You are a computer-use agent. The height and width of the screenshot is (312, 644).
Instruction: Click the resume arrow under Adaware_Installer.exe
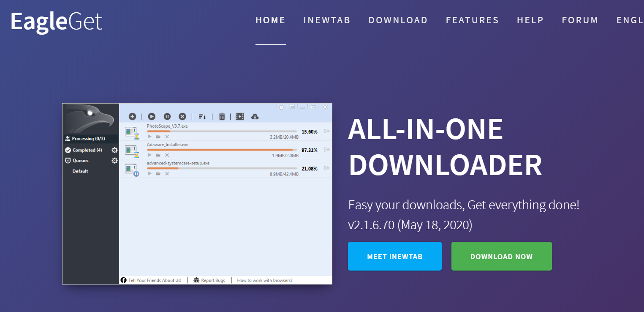149,155
